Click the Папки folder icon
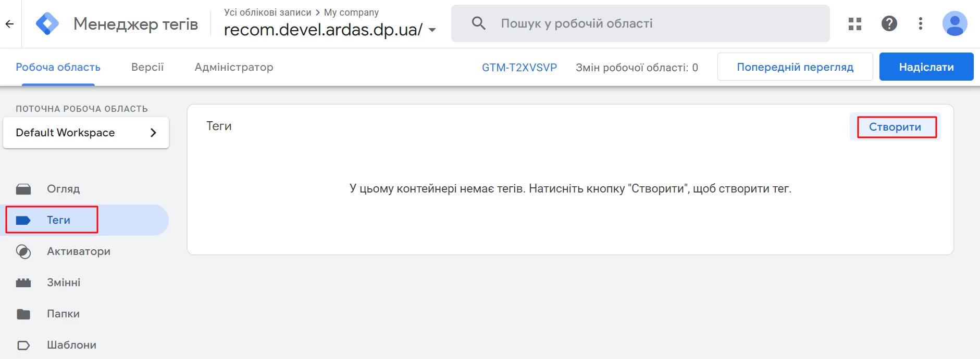 tap(23, 314)
